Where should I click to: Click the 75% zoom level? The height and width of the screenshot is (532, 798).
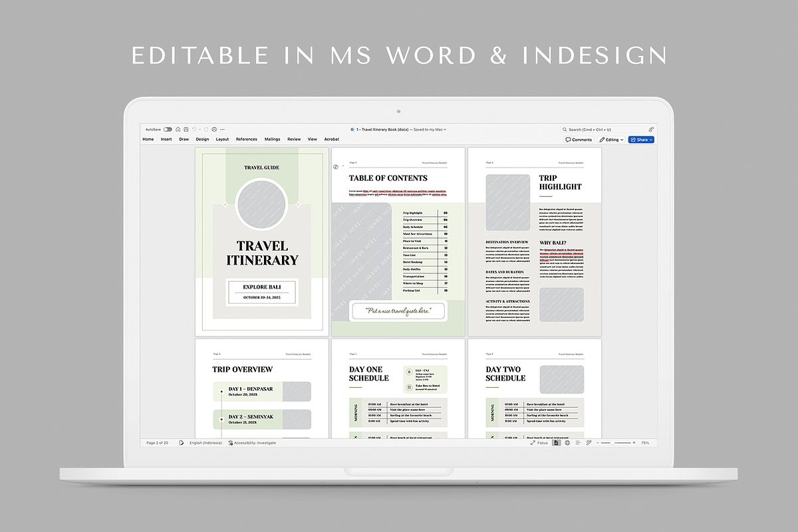pos(645,443)
